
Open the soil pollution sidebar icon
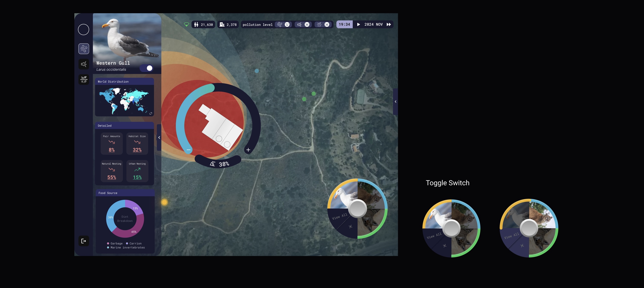(x=84, y=80)
